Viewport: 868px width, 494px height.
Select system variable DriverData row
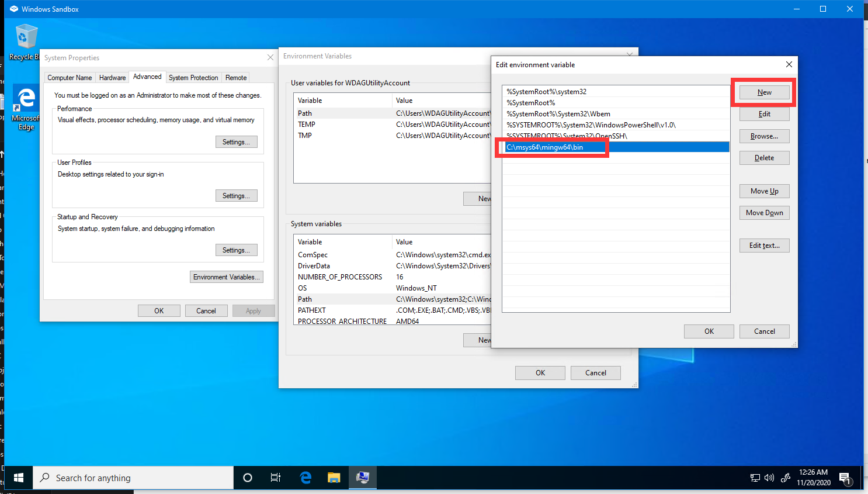[394, 266]
